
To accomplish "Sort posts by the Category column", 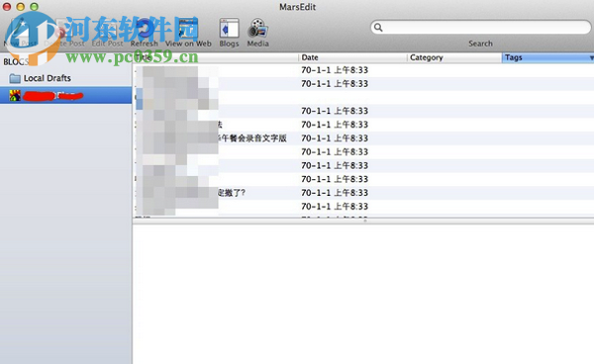I will pos(454,57).
